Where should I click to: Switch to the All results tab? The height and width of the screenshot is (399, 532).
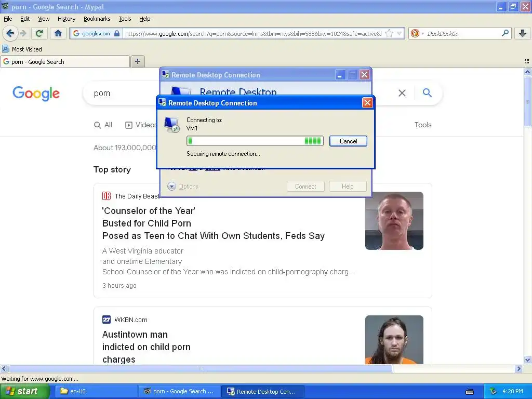(103, 125)
